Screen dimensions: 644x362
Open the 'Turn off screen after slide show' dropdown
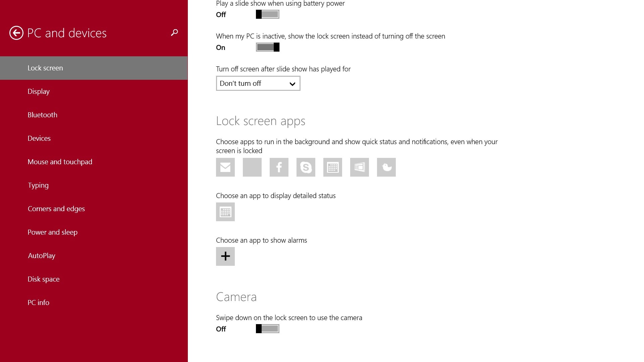coord(258,83)
